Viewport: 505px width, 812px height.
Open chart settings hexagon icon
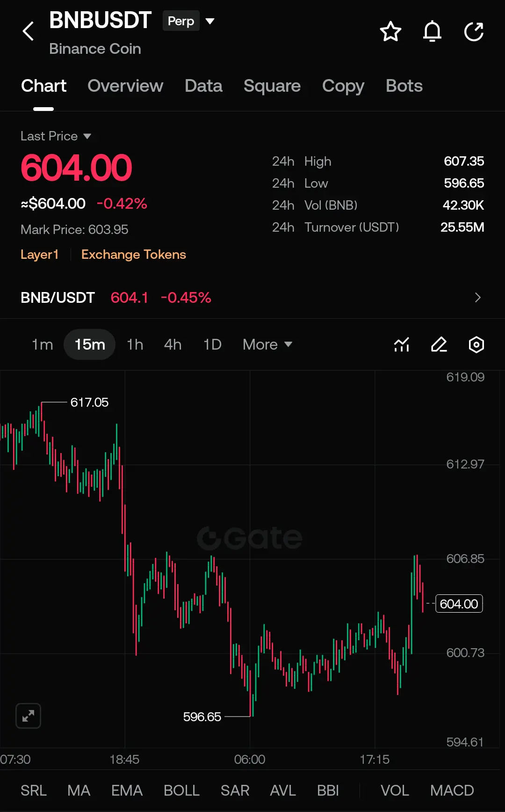coord(476,345)
